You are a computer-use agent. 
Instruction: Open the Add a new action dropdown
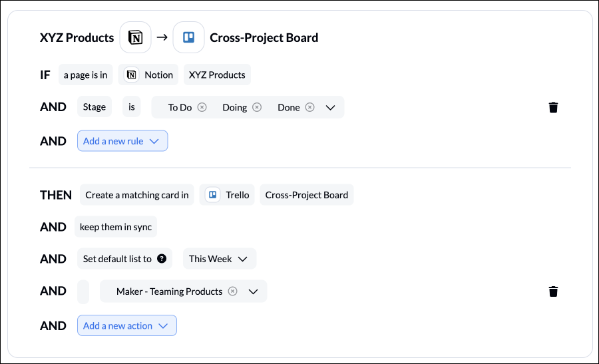click(x=127, y=325)
